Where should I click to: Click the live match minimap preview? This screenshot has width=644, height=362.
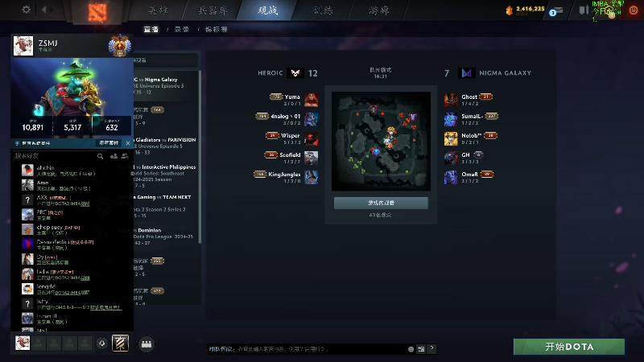click(x=381, y=142)
